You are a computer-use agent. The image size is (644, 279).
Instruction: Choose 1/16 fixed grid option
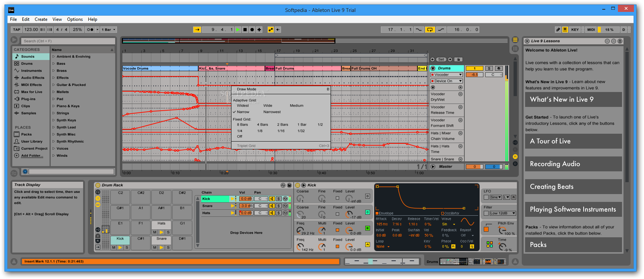(x=281, y=131)
